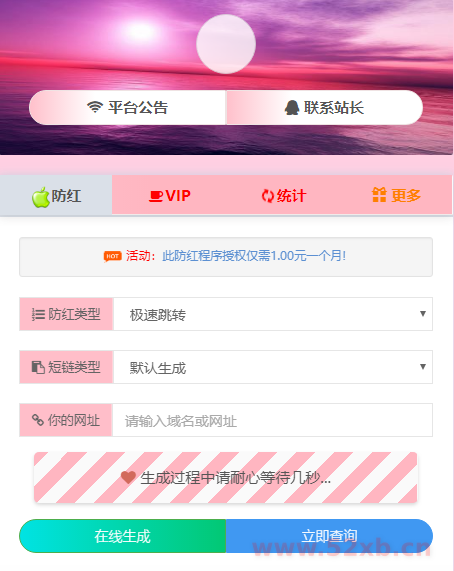Click the chain link icon beside 你的网址
This screenshot has width=454, height=571.
pos(38,420)
